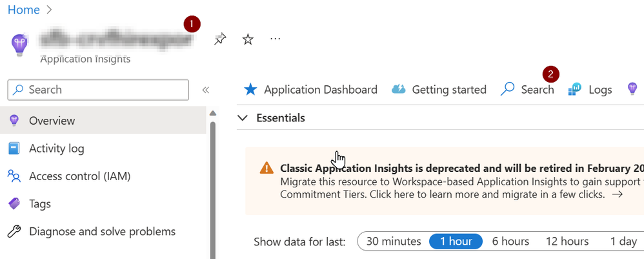Open Search in the command toolbar

(x=527, y=90)
